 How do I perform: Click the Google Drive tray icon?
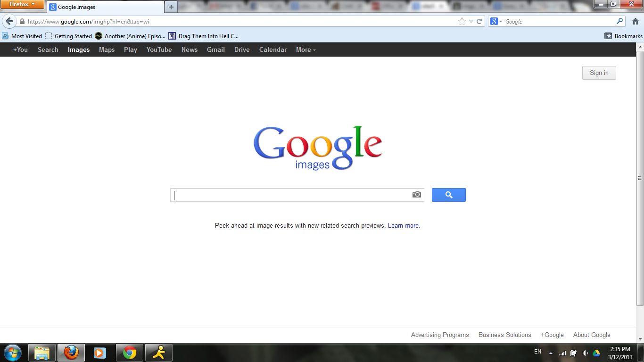pos(596,353)
